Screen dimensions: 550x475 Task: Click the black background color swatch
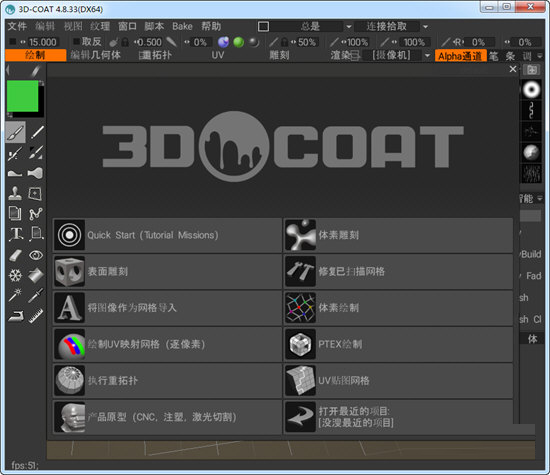(41, 114)
